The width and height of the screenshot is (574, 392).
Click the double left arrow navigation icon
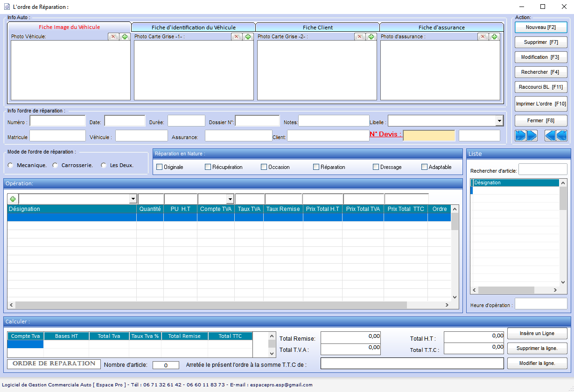click(562, 136)
